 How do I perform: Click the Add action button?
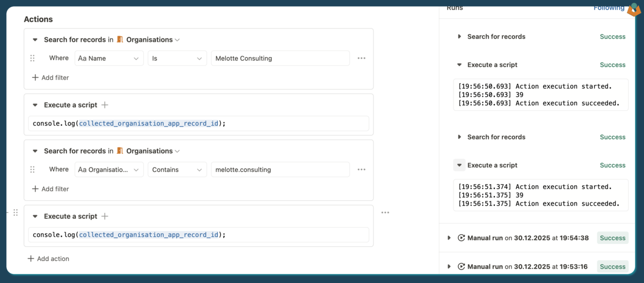pos(48,258)
